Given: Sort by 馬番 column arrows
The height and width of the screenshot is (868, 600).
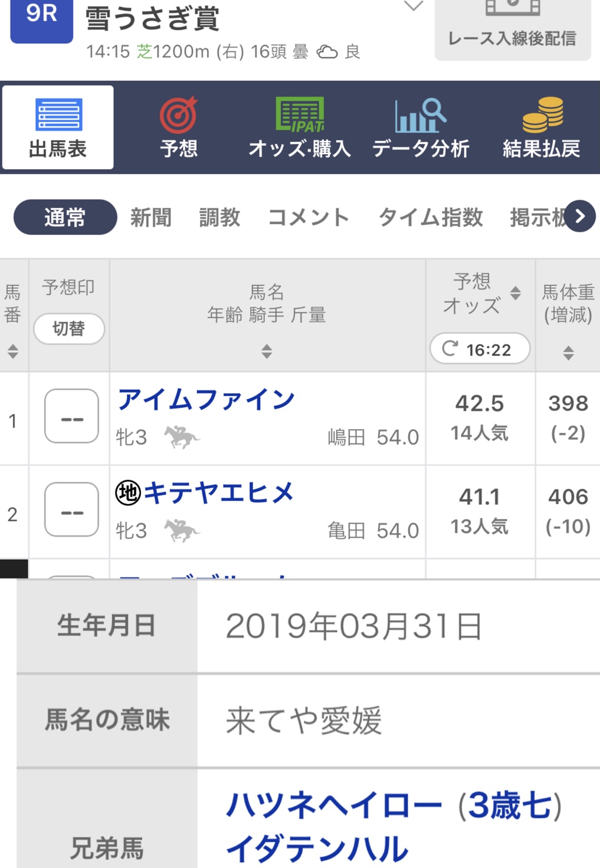Looking at the screenshot, I should click(13, 351).
